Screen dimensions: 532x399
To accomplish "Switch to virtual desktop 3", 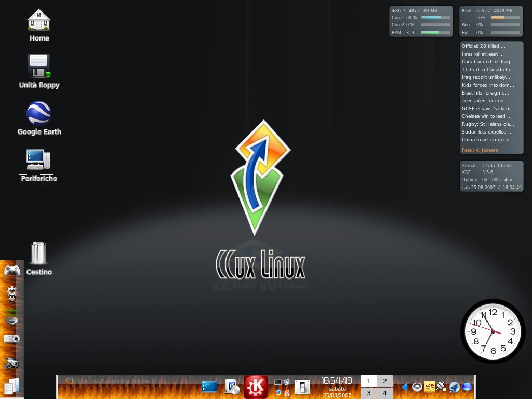I will click(x=369, y=393).
